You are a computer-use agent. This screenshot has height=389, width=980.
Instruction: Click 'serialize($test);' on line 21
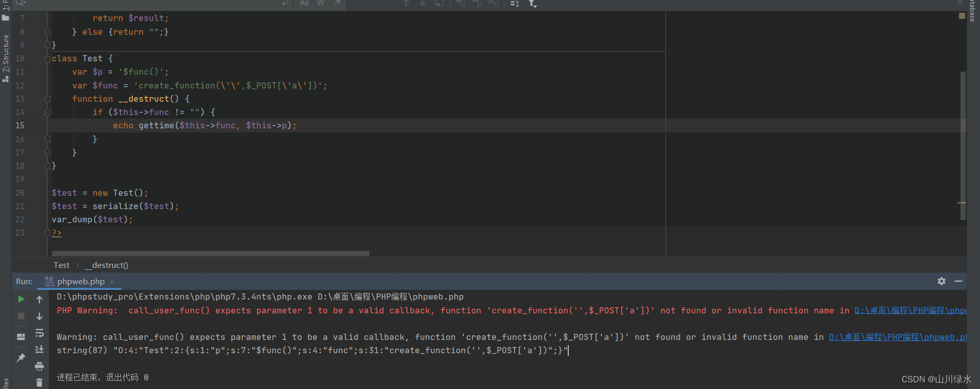136,206
